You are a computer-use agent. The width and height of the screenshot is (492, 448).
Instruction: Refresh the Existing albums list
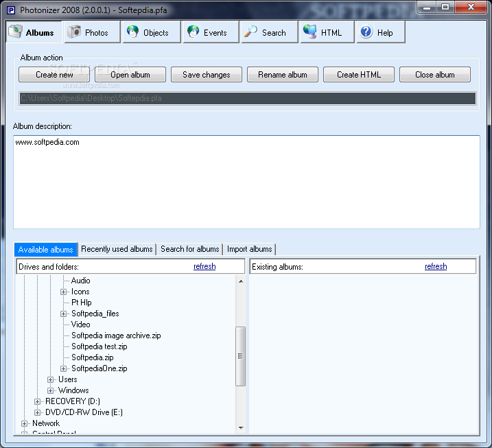point(436,266)
